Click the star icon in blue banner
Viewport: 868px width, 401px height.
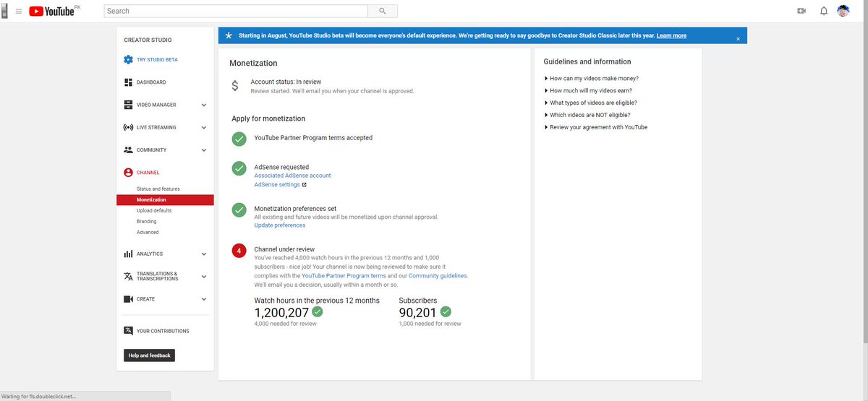[229, 35]
